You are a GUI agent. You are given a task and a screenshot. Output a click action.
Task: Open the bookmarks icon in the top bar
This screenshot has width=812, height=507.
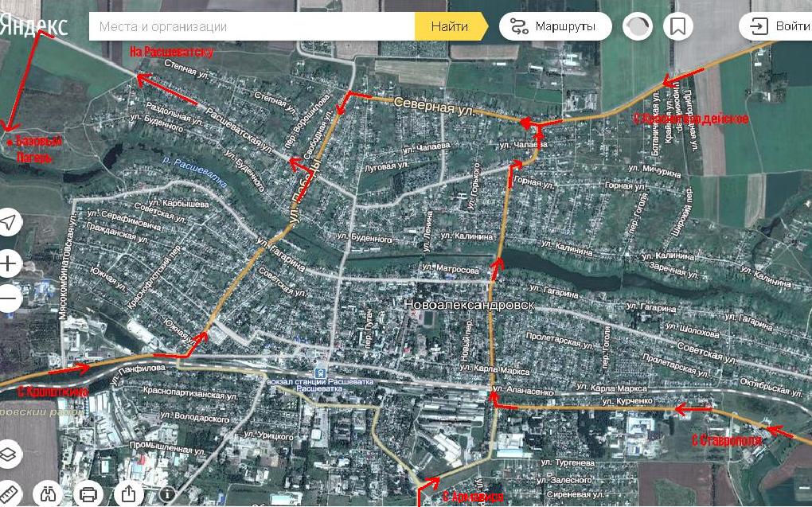coord(677,26)
